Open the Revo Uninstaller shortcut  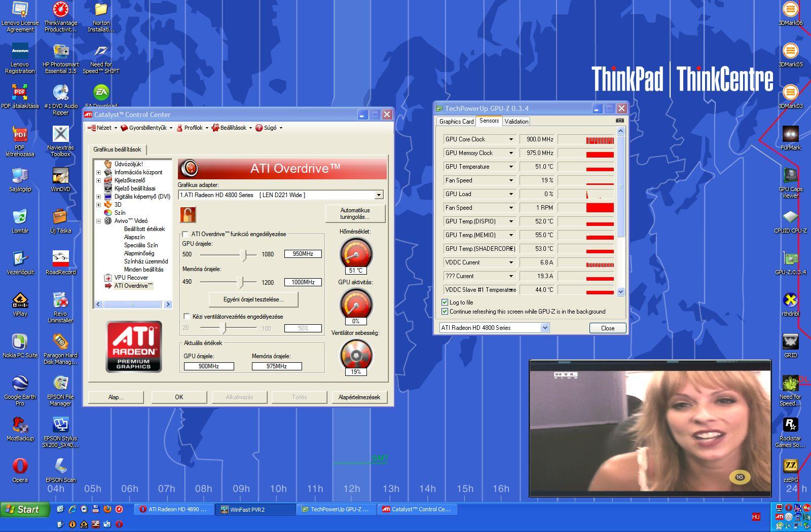[x=61, y=308]
